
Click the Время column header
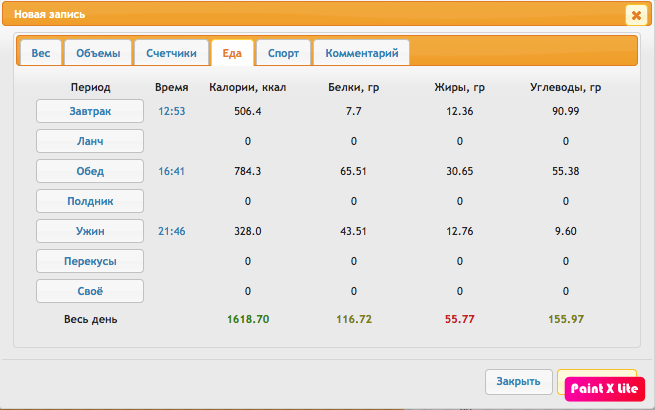tap(172, 87)
